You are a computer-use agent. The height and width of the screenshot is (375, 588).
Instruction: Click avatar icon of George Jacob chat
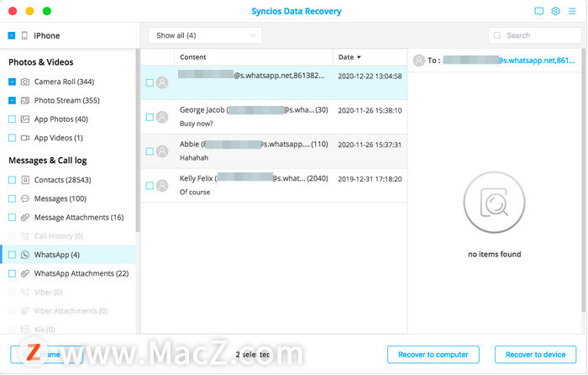[x=162, y=117]
